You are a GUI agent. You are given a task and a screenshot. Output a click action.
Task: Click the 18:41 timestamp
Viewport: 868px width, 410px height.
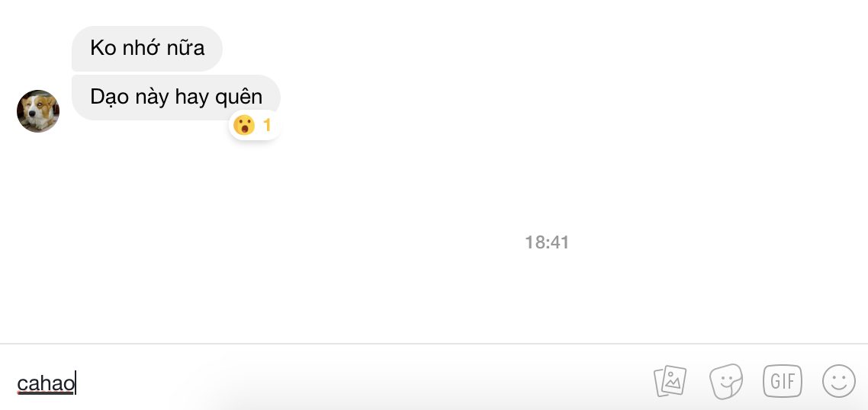pos(547,242)
